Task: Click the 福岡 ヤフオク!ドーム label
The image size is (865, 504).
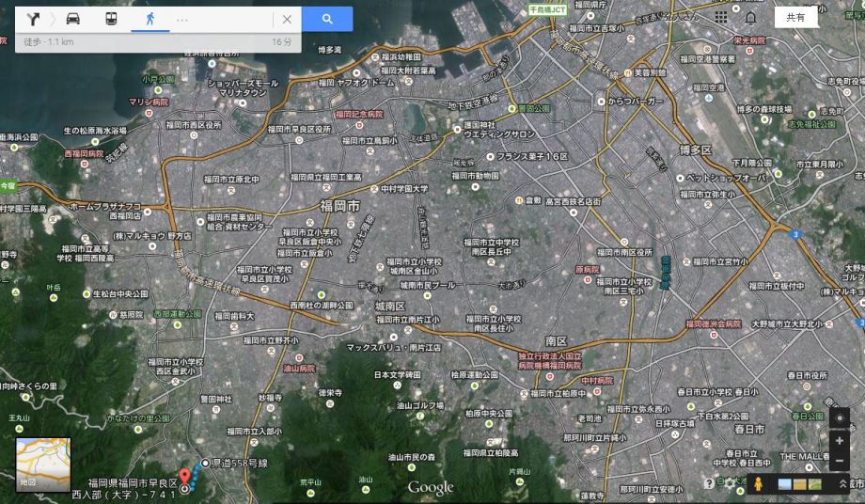Action: pyautogui.click(x=356, y=83)
